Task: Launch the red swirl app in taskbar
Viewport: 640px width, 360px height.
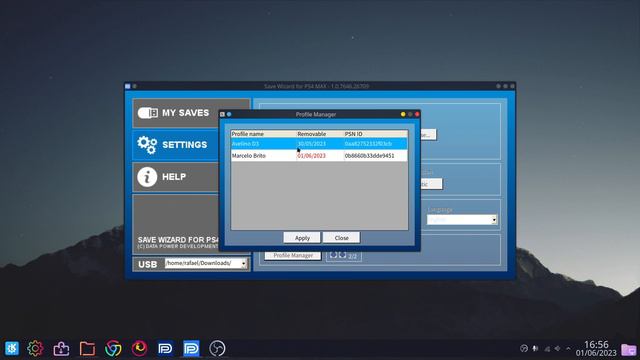Action: [x=139, y=349]
